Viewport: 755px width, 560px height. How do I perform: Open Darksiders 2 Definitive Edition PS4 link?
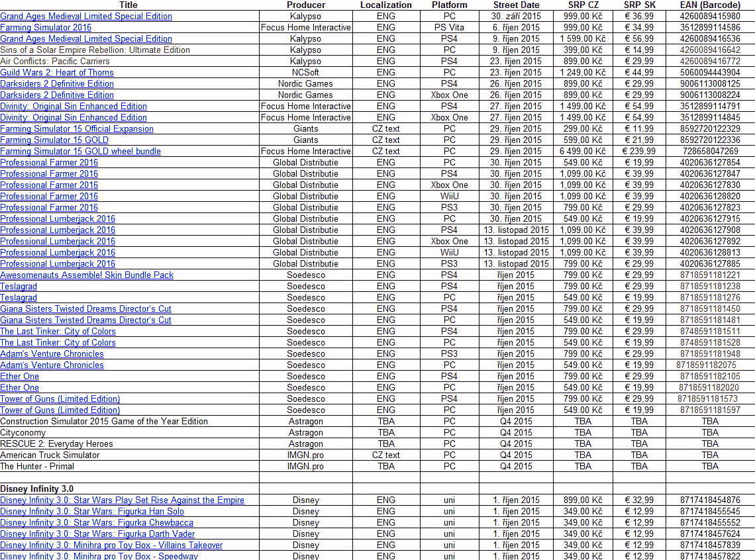click(x=57, y=83)
